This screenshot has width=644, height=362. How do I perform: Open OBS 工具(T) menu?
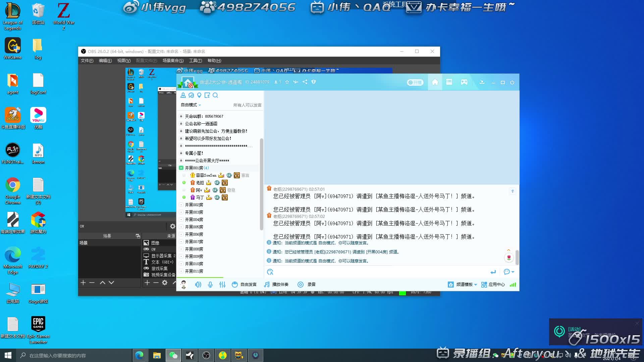pos(196,61)
